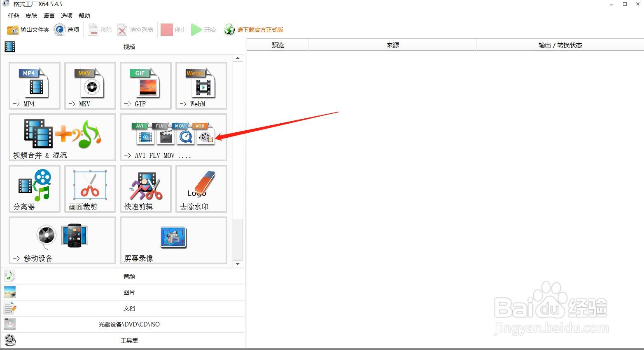Expand the 工具集 category
This screenshot has height=350, width=644.
pyautogui.click(x=123, y=341)
